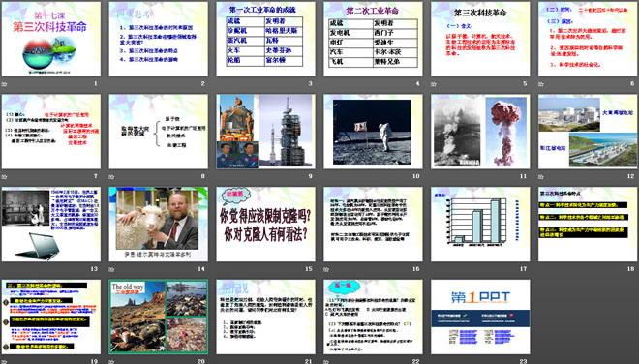Image resolution: width=639 pixels, height=364 pixels.
Task: Click animation star icon under slide 7
Action: click(5, 177)
